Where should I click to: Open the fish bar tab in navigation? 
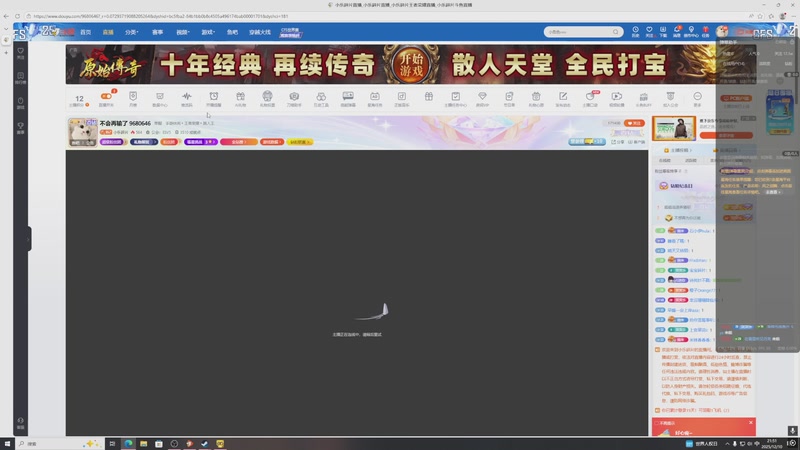232,32
